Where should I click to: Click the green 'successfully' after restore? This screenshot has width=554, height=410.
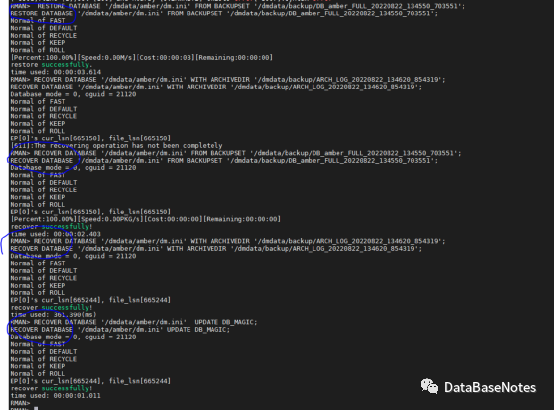[x=65, y=65]
